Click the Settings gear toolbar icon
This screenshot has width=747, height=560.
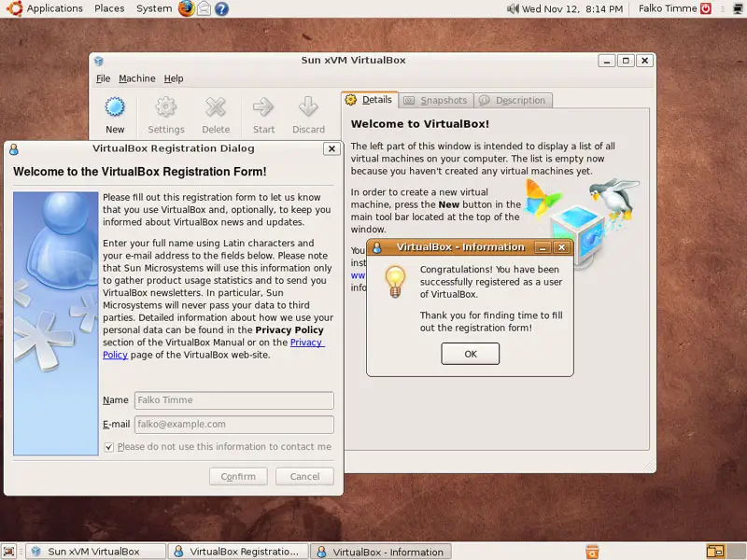click(x=166, y=107)
